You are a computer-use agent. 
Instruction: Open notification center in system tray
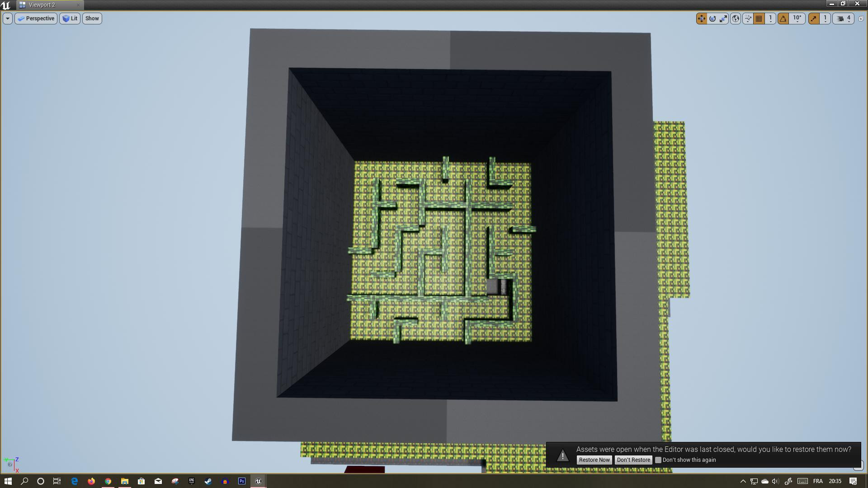[853, 481]
